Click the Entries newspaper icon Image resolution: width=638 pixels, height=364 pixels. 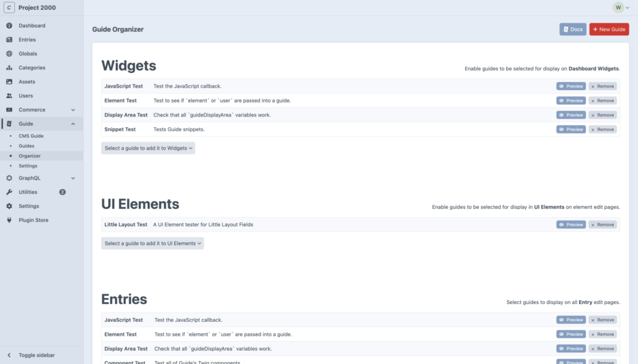(9, 40)
